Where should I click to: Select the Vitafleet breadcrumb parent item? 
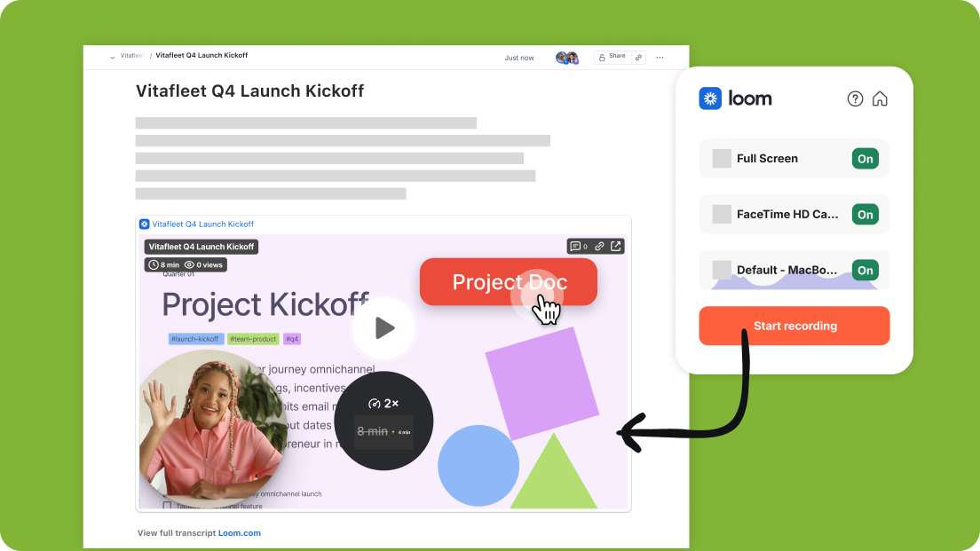tap(132, 56)
